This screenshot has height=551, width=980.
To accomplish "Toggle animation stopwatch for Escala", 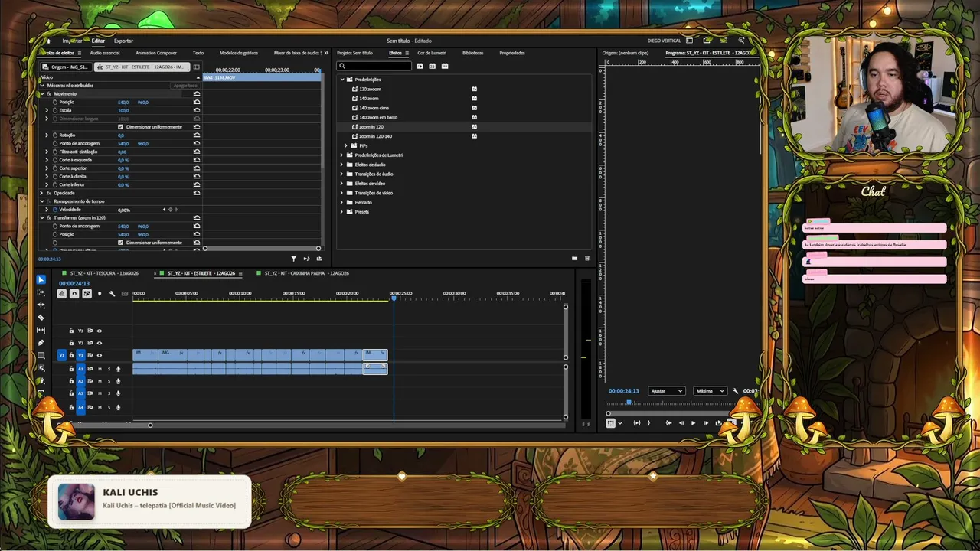I will [x=55, y=110].
